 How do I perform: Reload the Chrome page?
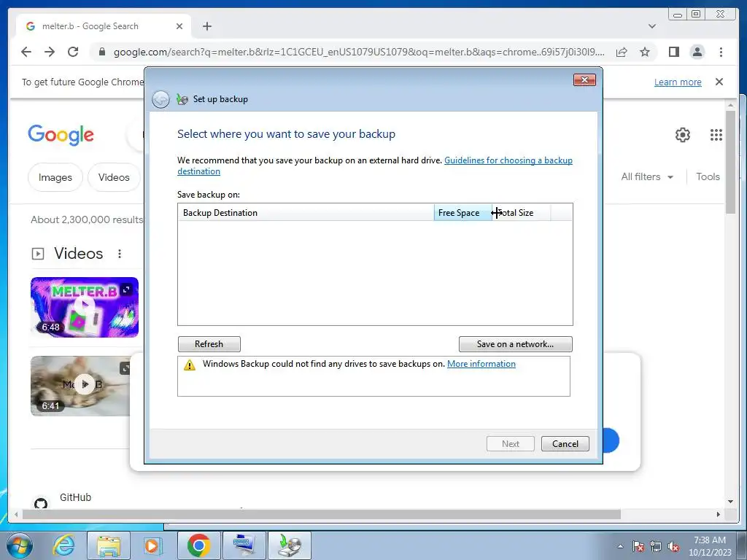pos(73,52)
